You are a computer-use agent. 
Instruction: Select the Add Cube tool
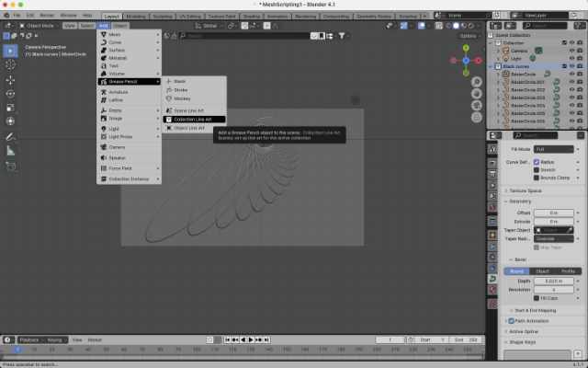[x=10, y=167]
